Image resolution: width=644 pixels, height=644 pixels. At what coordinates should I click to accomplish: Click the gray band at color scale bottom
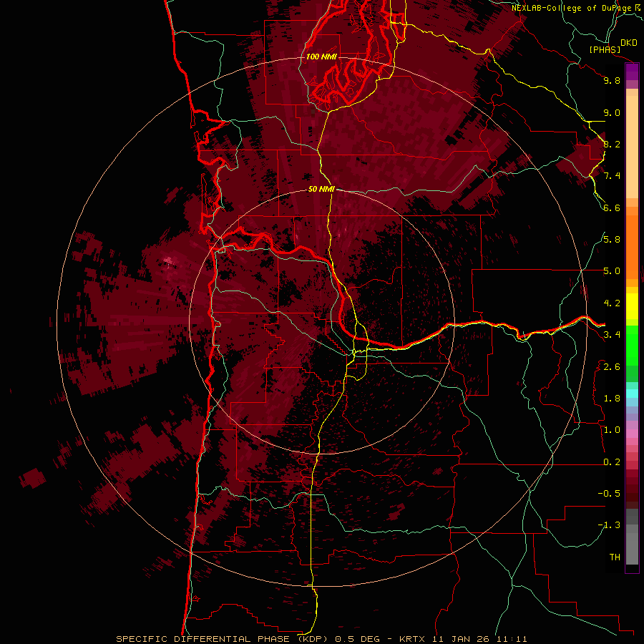coord(632,538)
